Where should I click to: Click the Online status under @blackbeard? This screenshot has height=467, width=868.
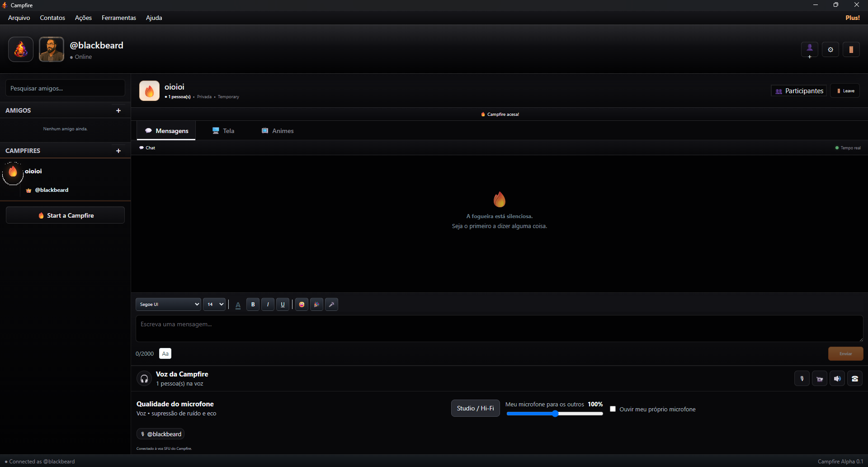click(81, 57)
